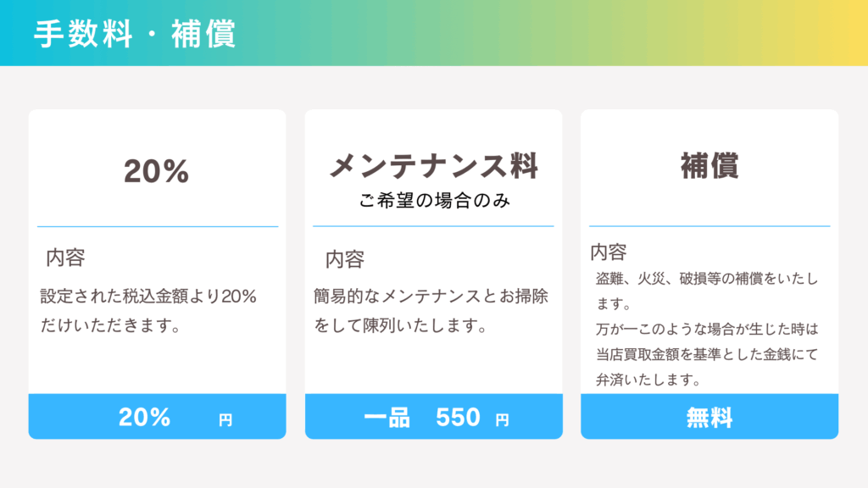The image size is (868, 488).
Task: Click 内容 label in the メンテナンス料 card
Action: tap(345, 259)
